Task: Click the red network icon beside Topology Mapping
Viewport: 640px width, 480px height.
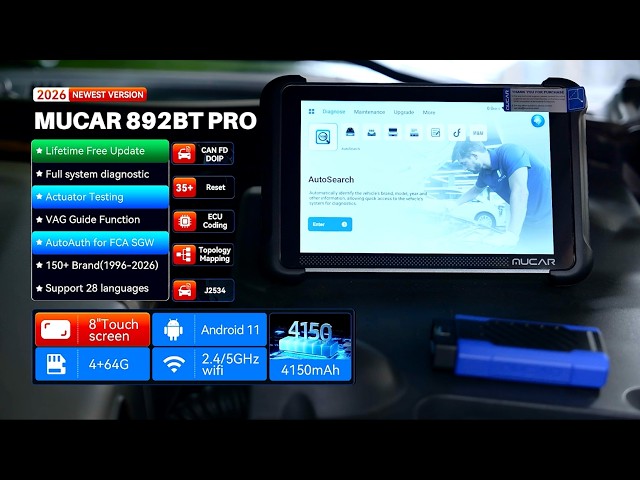Action: (184, 255)
